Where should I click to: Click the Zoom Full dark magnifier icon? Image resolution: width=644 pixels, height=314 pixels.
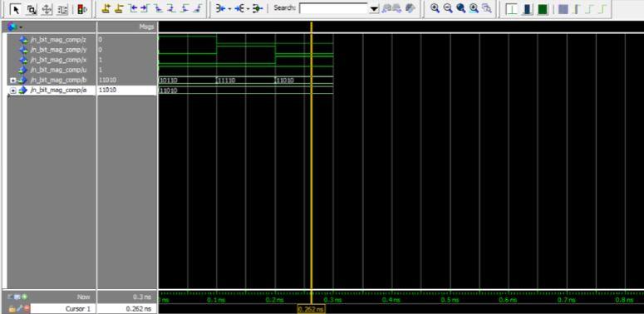461,8
